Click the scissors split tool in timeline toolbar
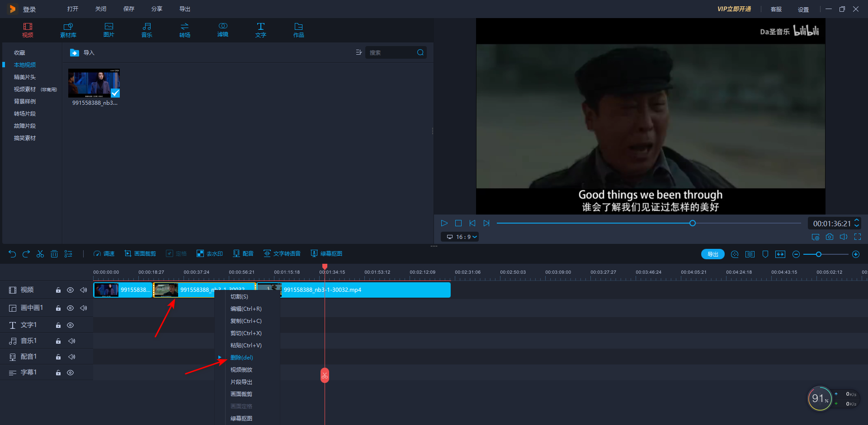The height and width of the screenshot is (425, 868). pos(40,254)
